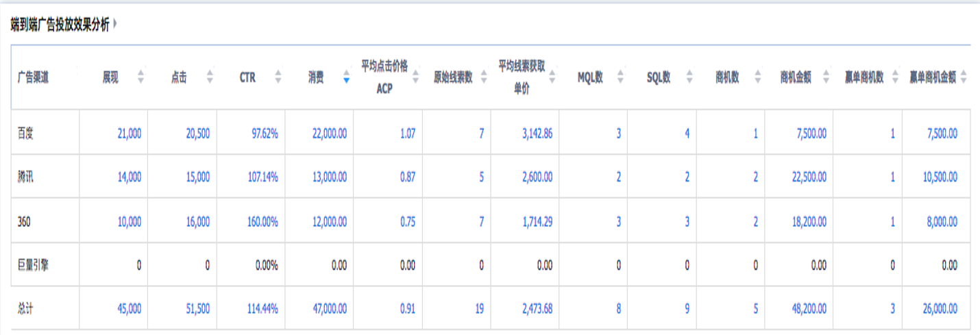Open 总计 展现 value 45,000
This screenshot has height=335, width=980.
[130, 309]
